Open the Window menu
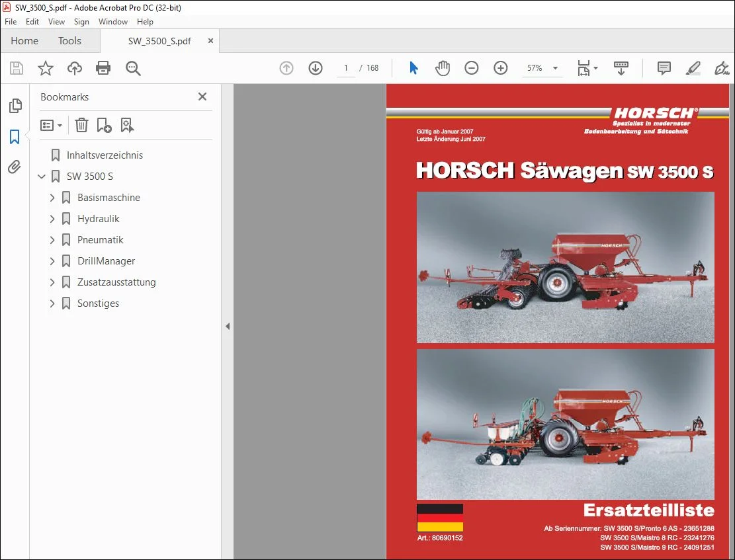735x560 pixels. pos(113,22)
